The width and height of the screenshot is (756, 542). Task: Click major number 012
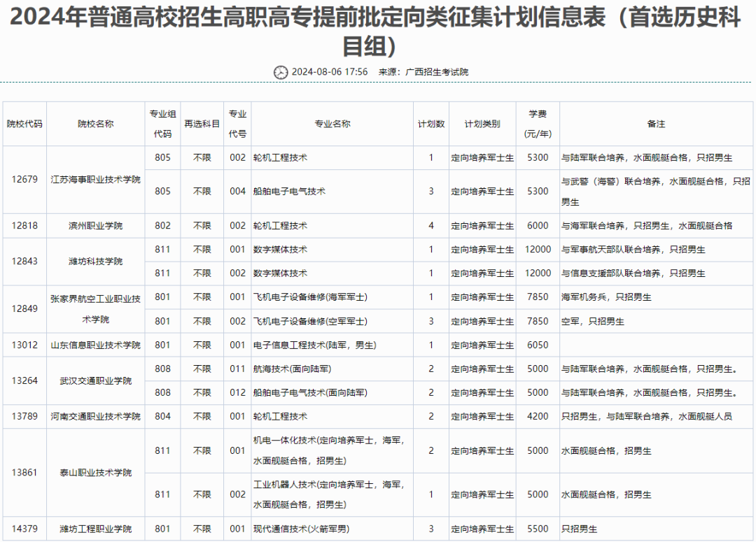point(237,392)
